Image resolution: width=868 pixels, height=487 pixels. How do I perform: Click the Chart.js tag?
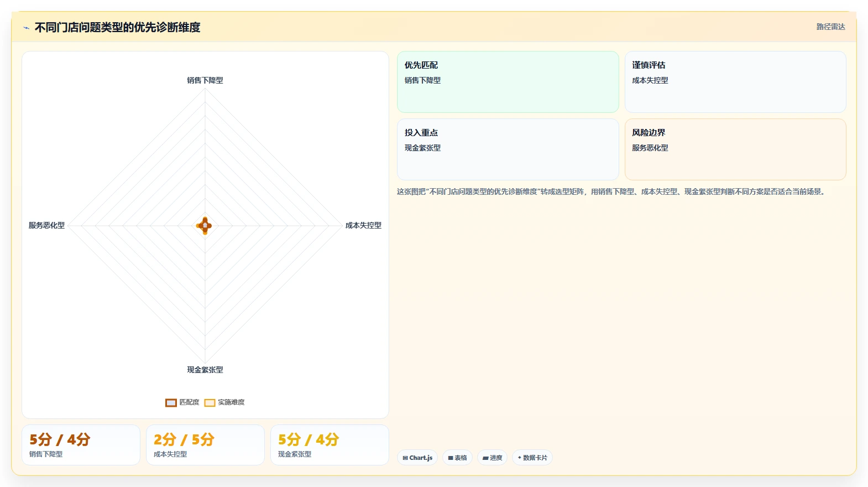click(x=417, y=458)
